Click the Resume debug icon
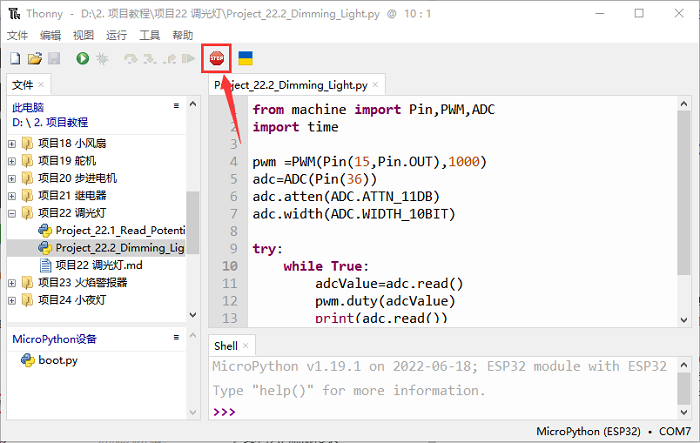 pyautogui.click(x=188, y=60)
